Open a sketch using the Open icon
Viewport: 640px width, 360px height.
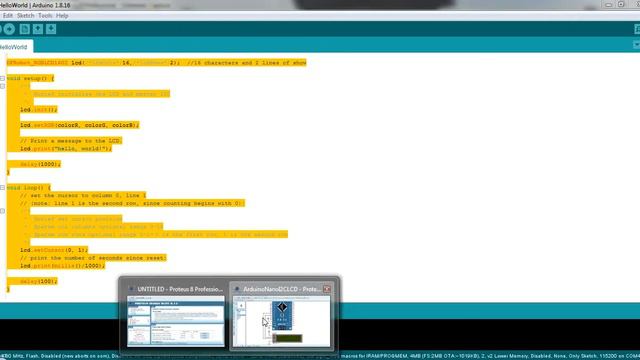tap(38, 29)
